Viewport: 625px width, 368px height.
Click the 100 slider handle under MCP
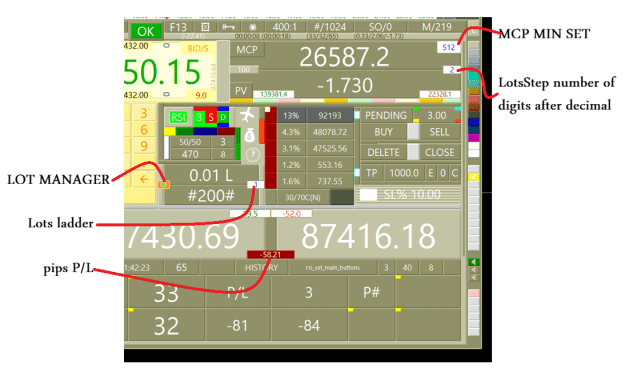244,70
